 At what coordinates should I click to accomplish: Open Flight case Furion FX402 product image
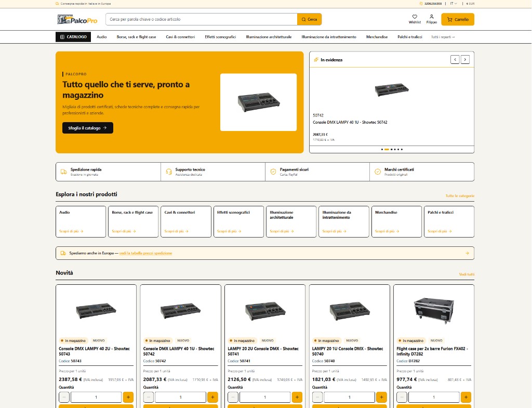click(x=434, y=310)
